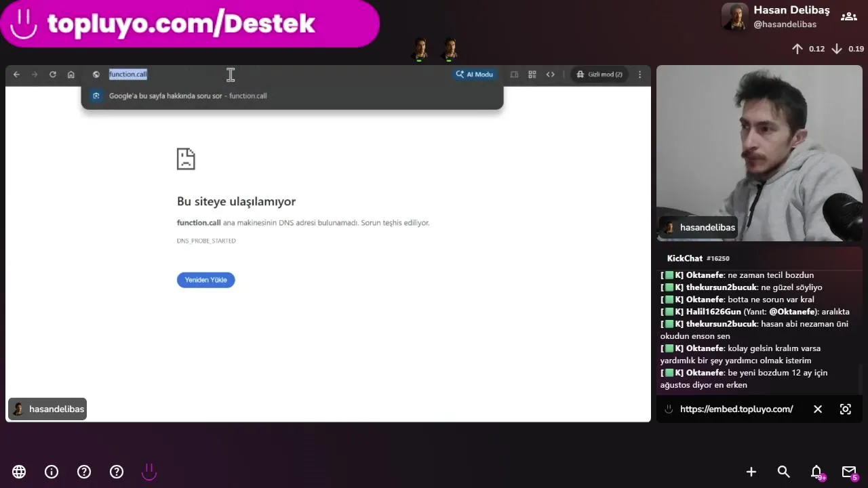Click chat message 'ne zaman tecil bozdun'

(770, 275)
